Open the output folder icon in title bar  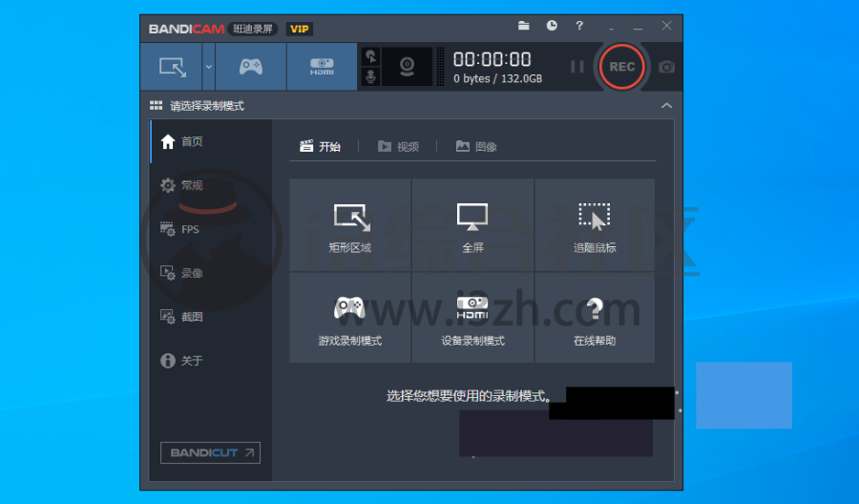[x=524, y=26]
